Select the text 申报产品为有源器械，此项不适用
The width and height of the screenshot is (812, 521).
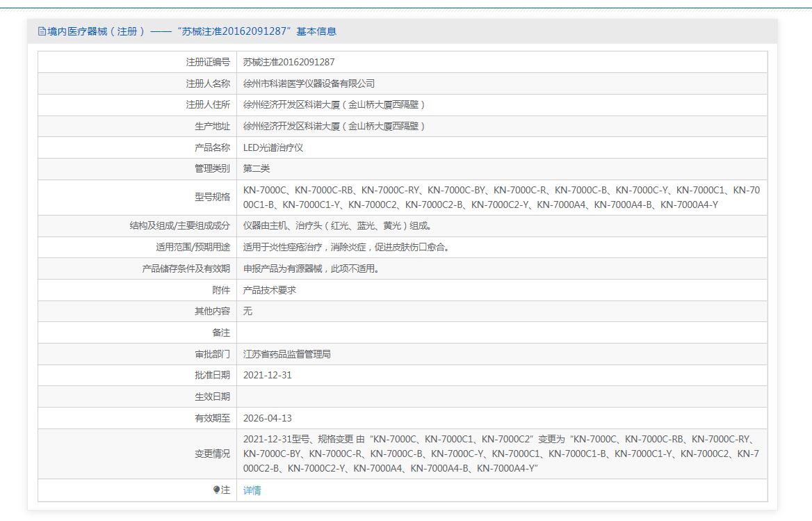(311, 268)
